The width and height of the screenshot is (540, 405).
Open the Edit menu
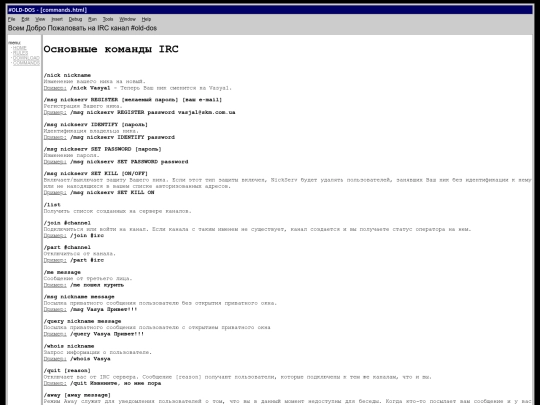tap(25, 19)
